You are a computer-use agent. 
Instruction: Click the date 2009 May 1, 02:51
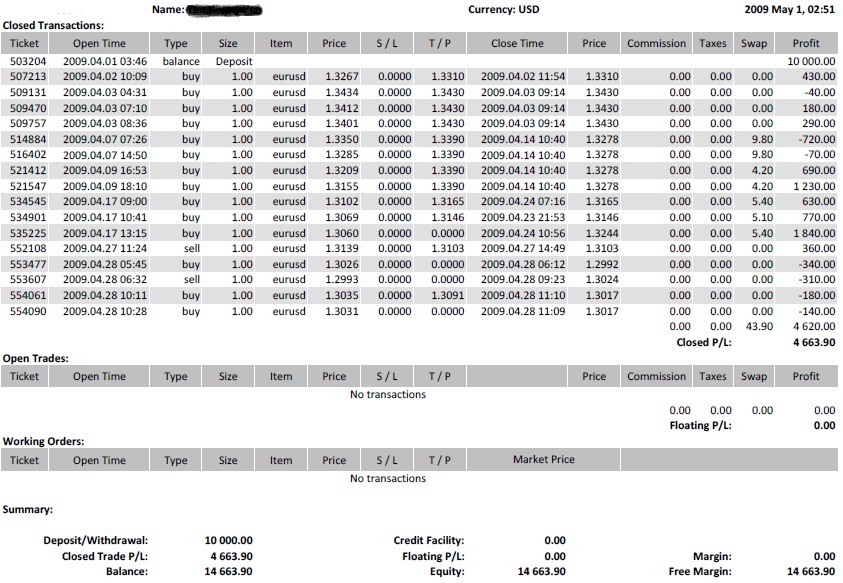point(789,9)
